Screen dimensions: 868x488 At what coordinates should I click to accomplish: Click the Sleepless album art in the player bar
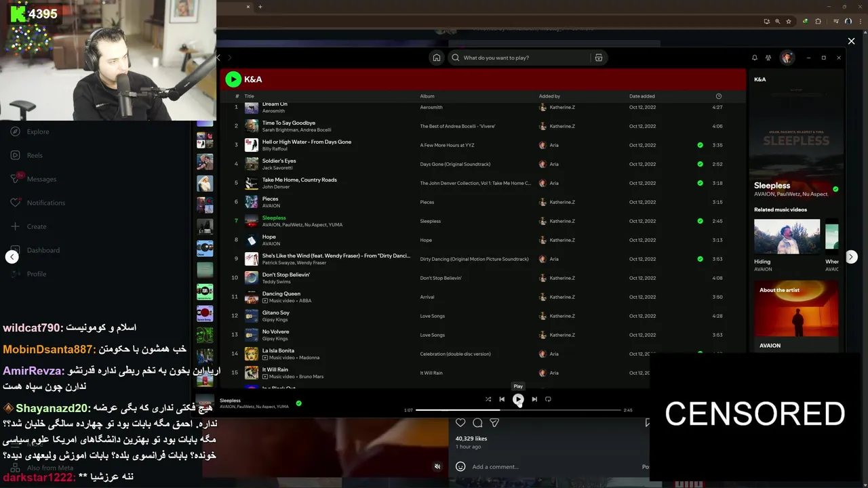[x=205, y=403]
